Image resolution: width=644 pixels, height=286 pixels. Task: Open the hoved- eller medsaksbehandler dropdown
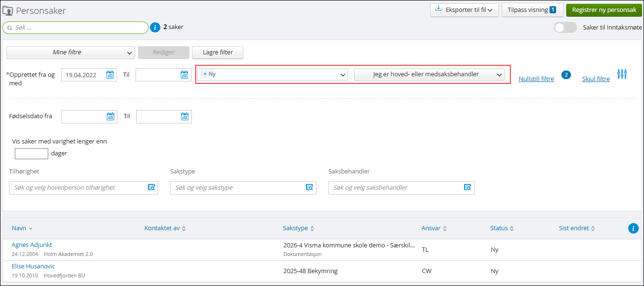[x=429, y=74]
